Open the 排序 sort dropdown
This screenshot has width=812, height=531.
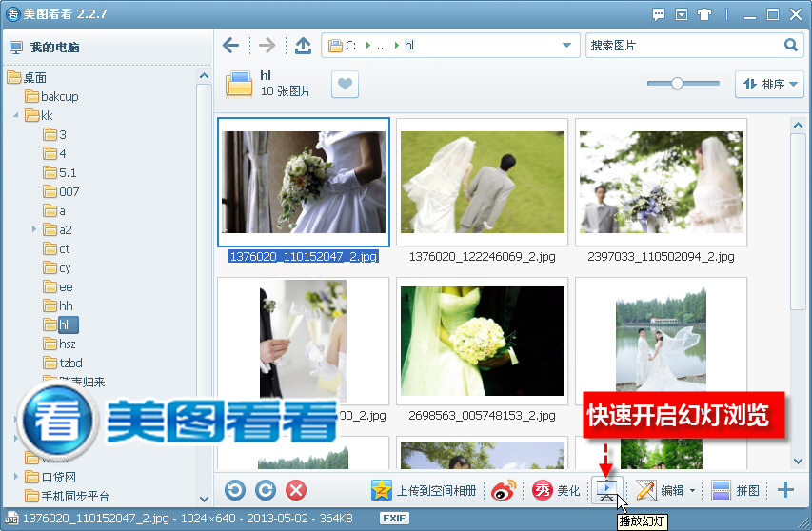(x=769, y=84)
